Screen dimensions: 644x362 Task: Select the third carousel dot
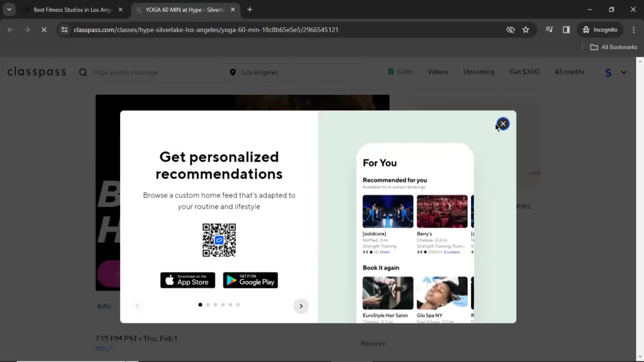pyautogui.click(x=215, y=305)
